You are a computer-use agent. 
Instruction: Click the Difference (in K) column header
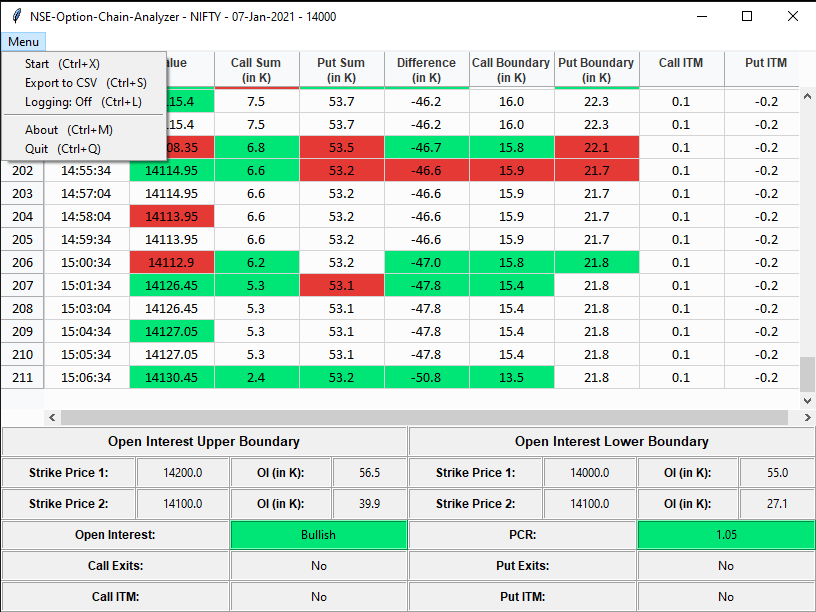(427, 70)
